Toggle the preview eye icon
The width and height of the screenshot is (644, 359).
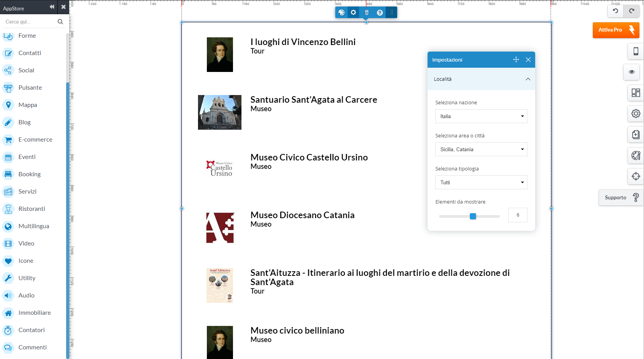[x=631, y=72]
